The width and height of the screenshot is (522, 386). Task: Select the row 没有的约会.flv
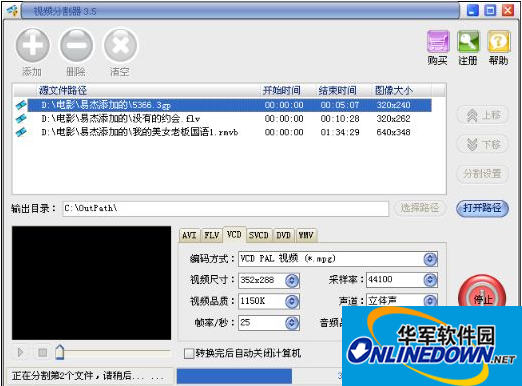point(229,119)
